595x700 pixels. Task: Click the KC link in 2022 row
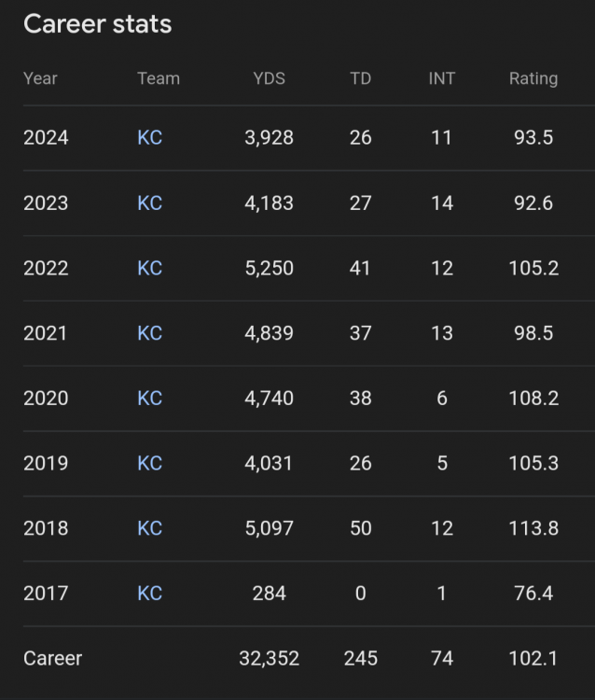tap(149, 269)
